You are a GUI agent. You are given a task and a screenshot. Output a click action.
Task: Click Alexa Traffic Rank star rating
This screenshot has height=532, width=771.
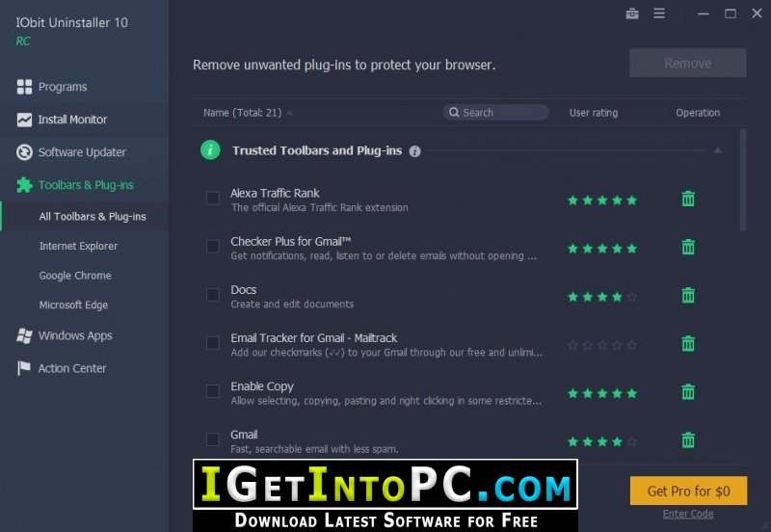[602, 200]
